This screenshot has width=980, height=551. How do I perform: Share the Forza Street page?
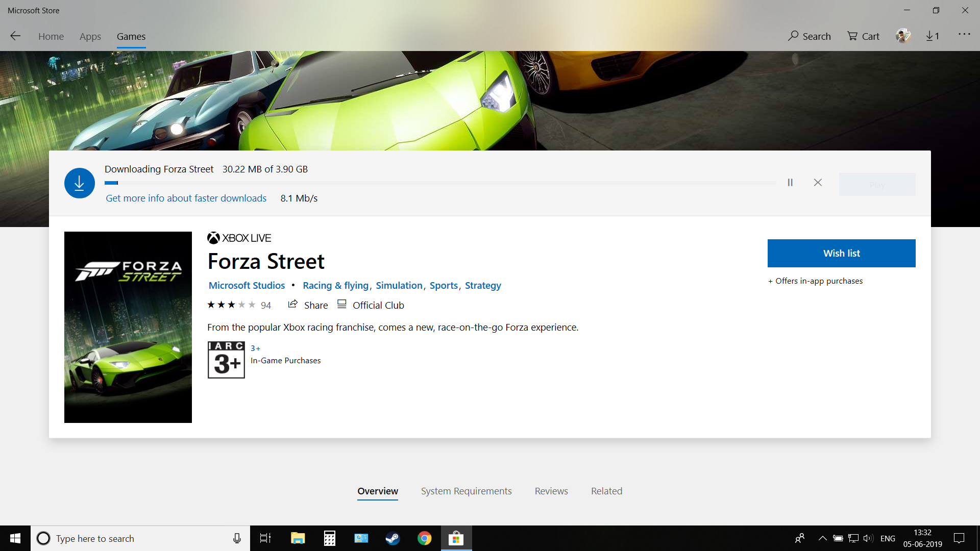(308, 305)
